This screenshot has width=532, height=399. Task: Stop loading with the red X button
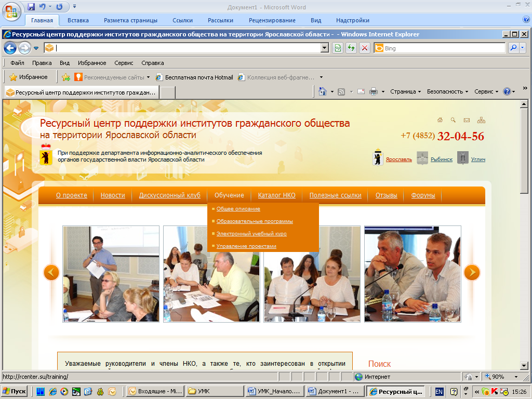[365, 48]
